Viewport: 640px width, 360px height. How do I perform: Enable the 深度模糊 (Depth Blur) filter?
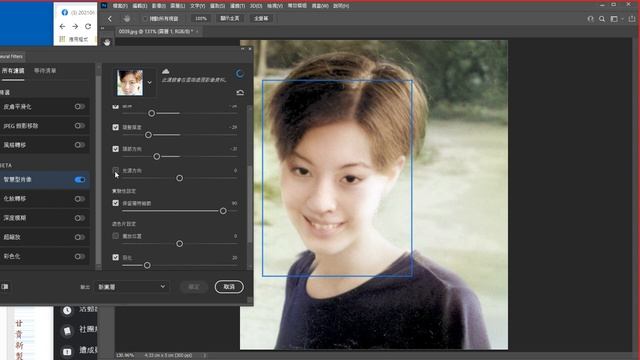(x=80, y=218)
